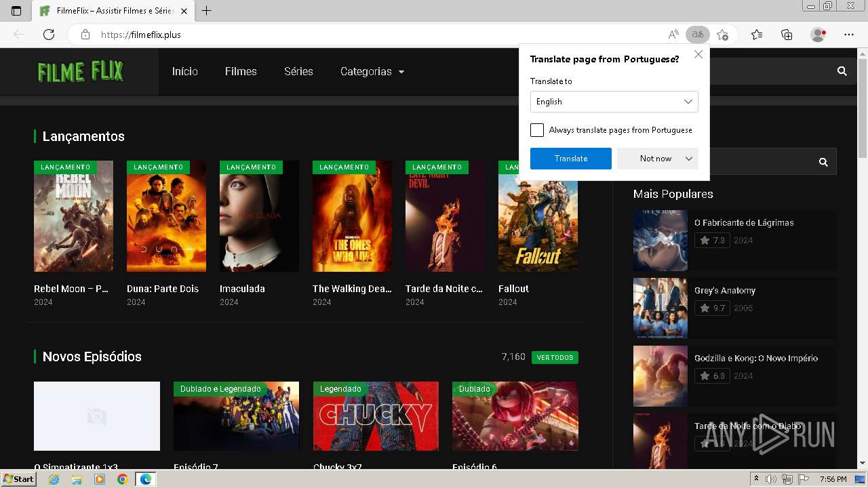The image size is (868, 488).
Task: Open the Chucky episode thumbnail
Action: pos(376,416)
